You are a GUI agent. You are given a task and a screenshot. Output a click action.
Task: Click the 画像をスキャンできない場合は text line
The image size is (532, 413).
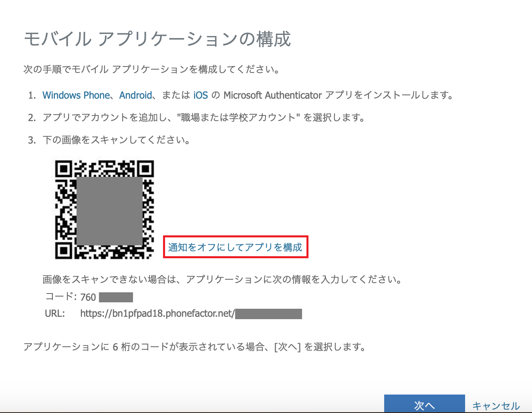tap(222, 279)
